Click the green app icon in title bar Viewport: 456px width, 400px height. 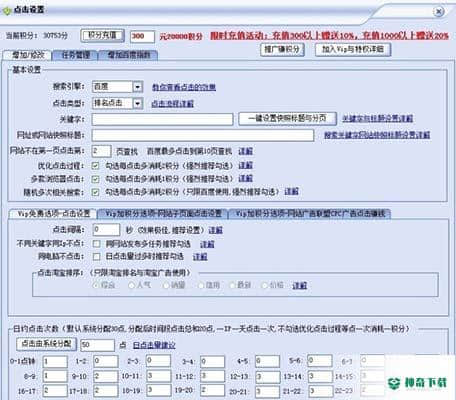(x=7, y=11)
